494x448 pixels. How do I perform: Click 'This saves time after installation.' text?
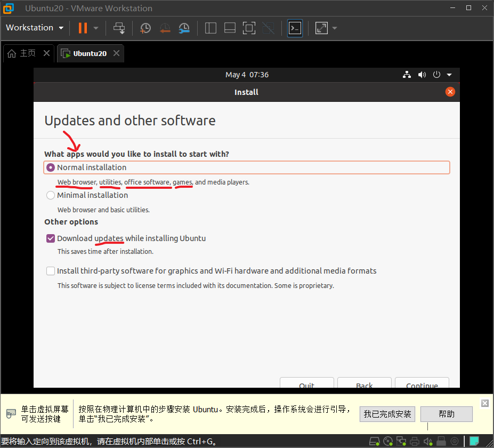click(105, 252)
